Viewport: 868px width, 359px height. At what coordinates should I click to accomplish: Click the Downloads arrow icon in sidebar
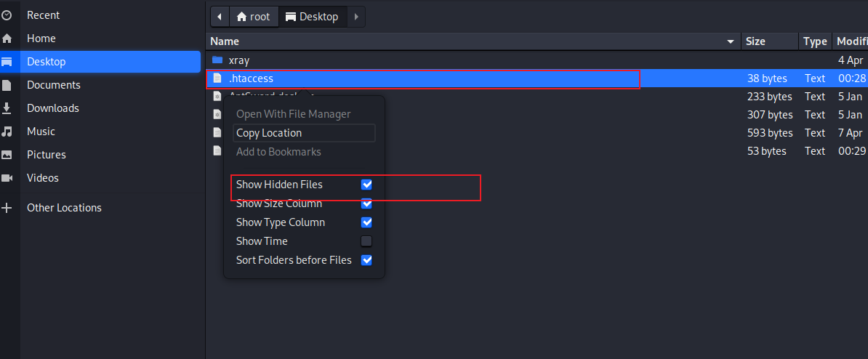click(7, 108)
